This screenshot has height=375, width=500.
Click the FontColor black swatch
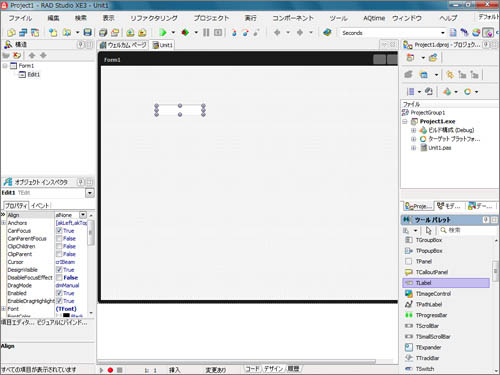66,315
